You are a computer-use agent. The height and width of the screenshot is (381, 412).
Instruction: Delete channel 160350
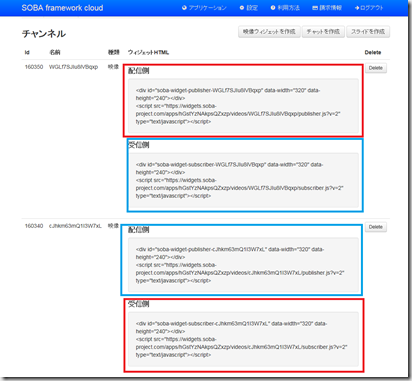376,68
